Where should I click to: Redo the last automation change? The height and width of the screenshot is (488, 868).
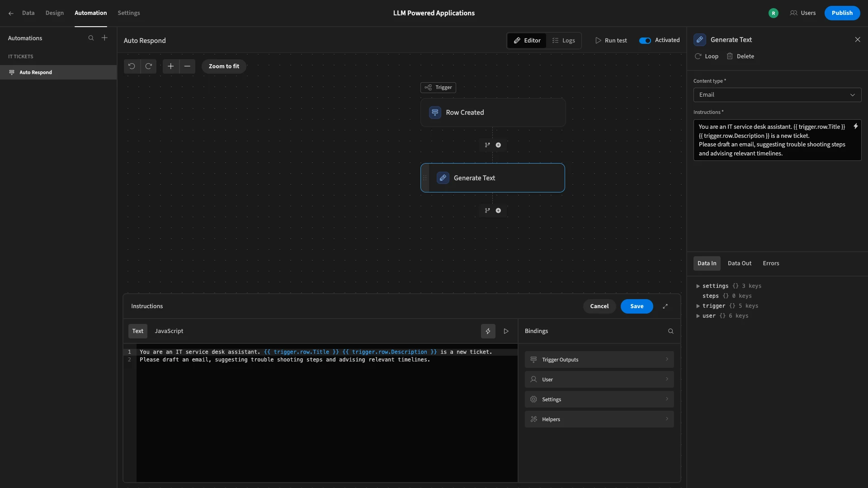click(148, 66)
